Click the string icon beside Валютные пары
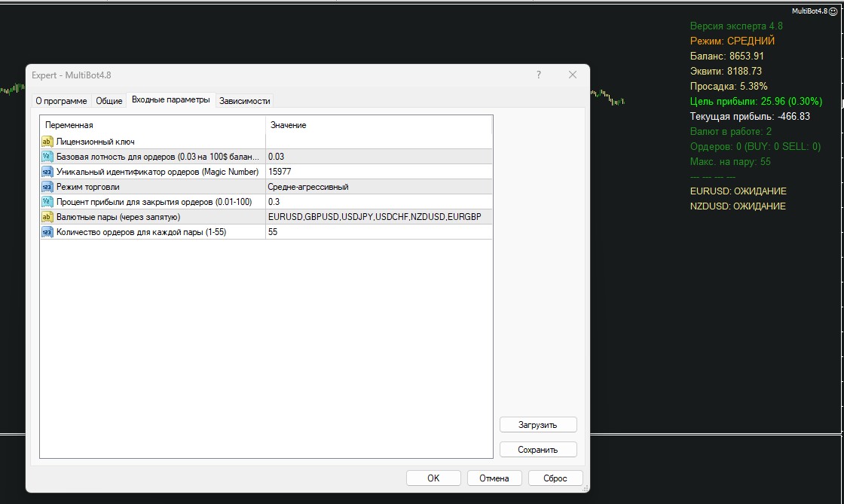 click(47, 217)
